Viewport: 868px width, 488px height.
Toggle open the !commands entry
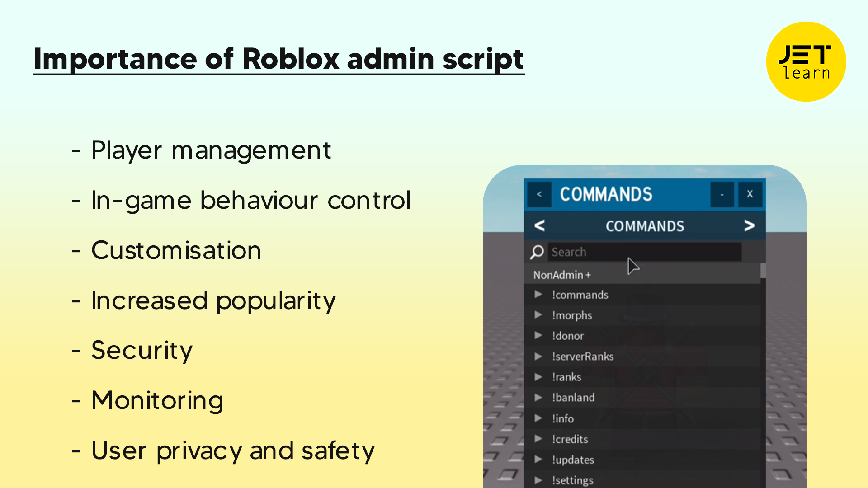580,295
